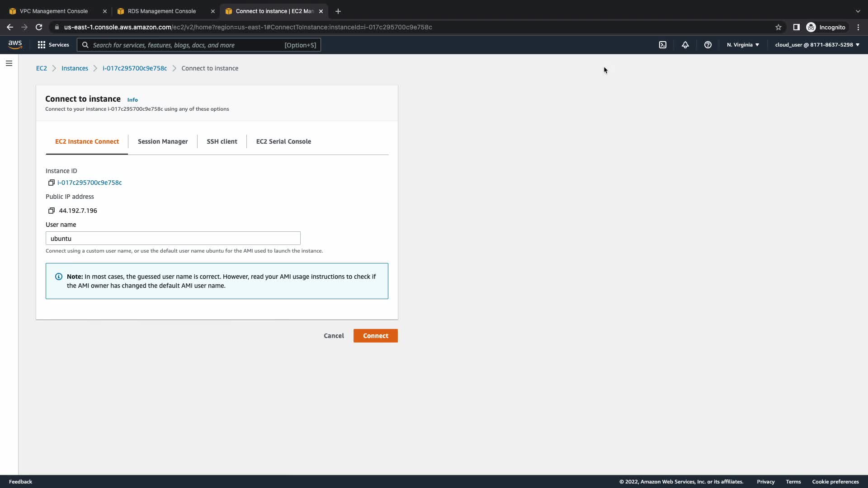Click the Cancel button
The image size is (868, 488).
click(334, 336)
